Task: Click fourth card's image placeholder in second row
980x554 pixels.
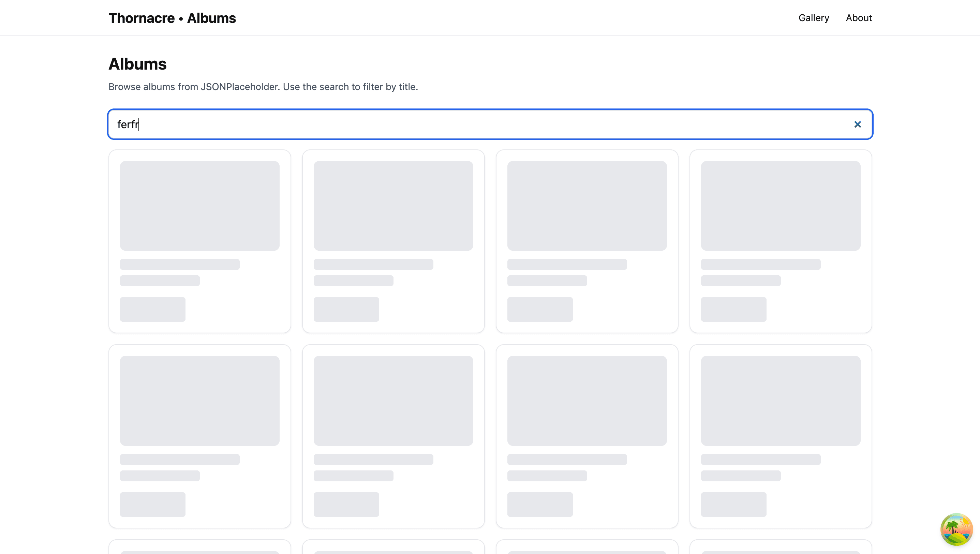Action: 780,400
